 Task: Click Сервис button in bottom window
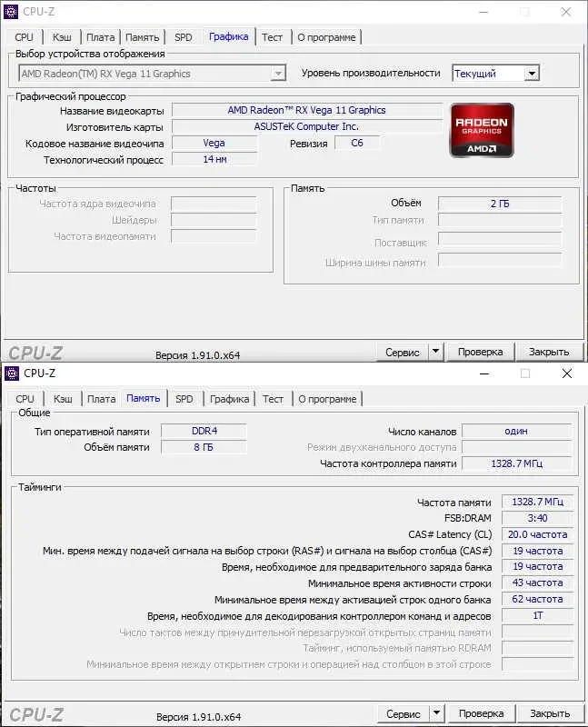pyautogui.click(x=404, y=713)
